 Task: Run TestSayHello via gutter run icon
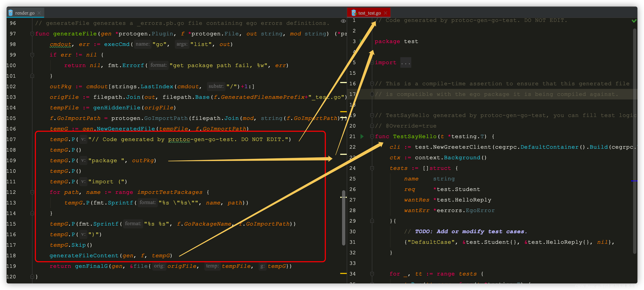click(x=362, y=136)
